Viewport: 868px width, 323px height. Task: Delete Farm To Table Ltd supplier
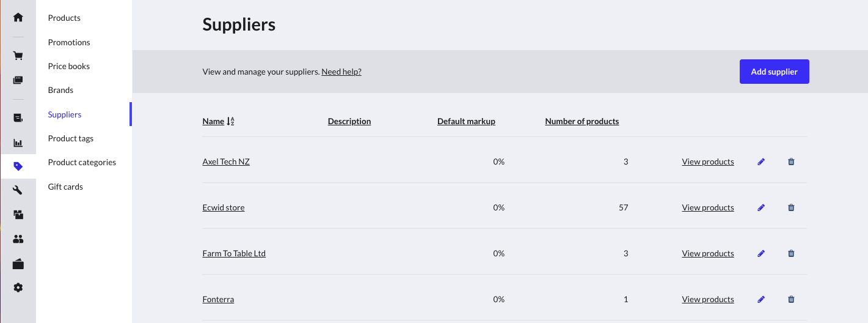point(791,254)
